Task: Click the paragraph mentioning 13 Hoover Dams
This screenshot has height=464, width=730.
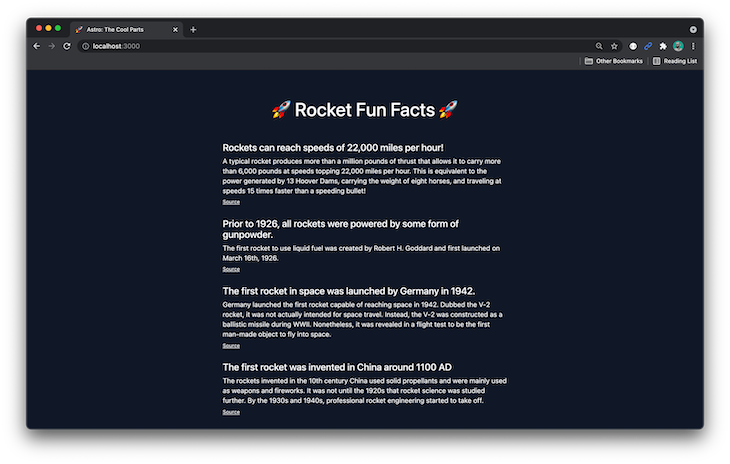Action: [362, 176]
